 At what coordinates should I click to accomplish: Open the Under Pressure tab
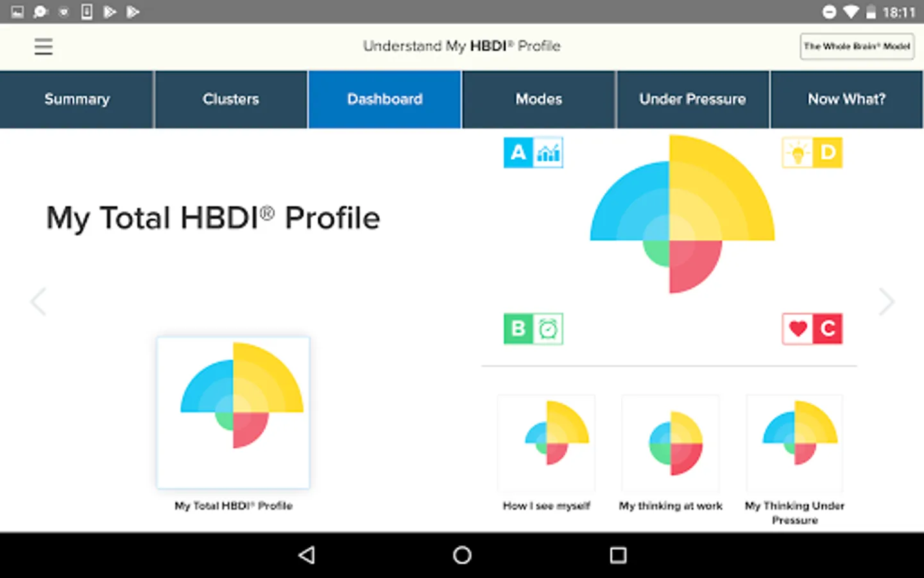pyautogui.click(x=693, y=100)
